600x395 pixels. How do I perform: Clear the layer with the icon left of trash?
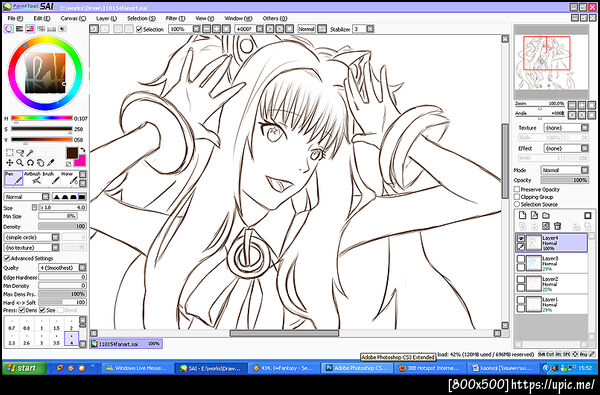tap(546, 226)
